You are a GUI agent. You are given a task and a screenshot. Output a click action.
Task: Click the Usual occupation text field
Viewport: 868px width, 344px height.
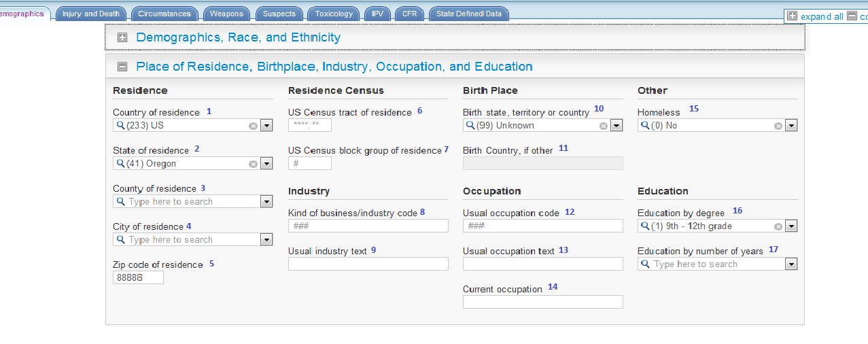tap(542, 264)
